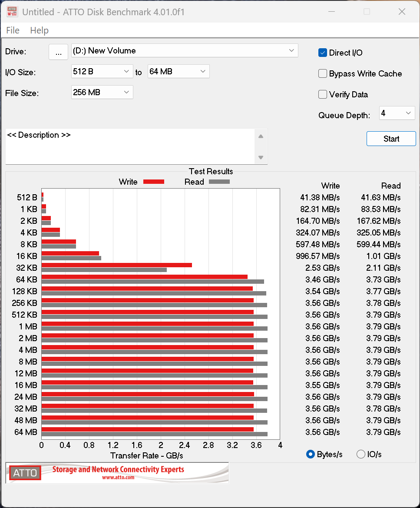
Task: Click the ATTO logo in the banner
Action: pyautogui.click(x=25, y=473)
